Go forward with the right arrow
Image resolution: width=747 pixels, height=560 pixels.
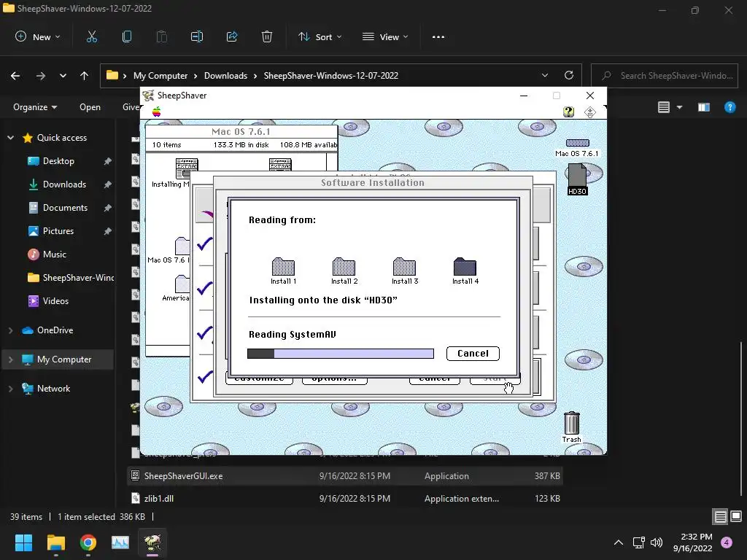click(x=41, y=76)
